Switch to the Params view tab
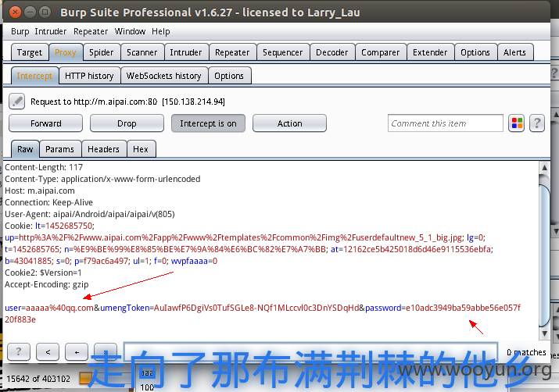559x392 pixels. tap(60, 149)
